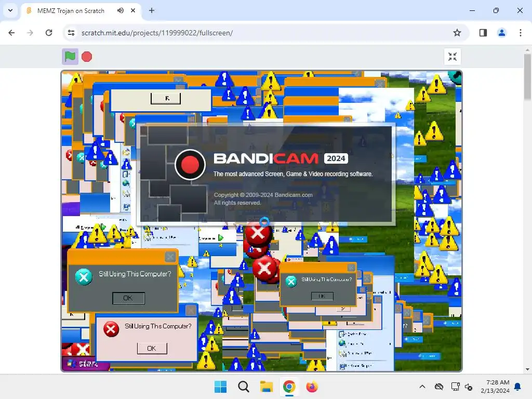Viewport: 532px width, 399px height.
Task: Click the page vertical scrollbar thumb
Action: click(x=527, y=77)
